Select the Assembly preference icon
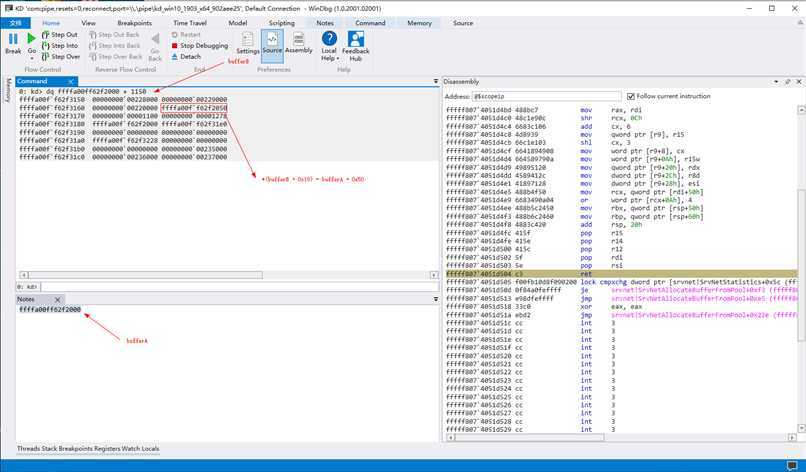Image resolution: width=806 pixels, height=472 pixels. (x=299, y=39)
